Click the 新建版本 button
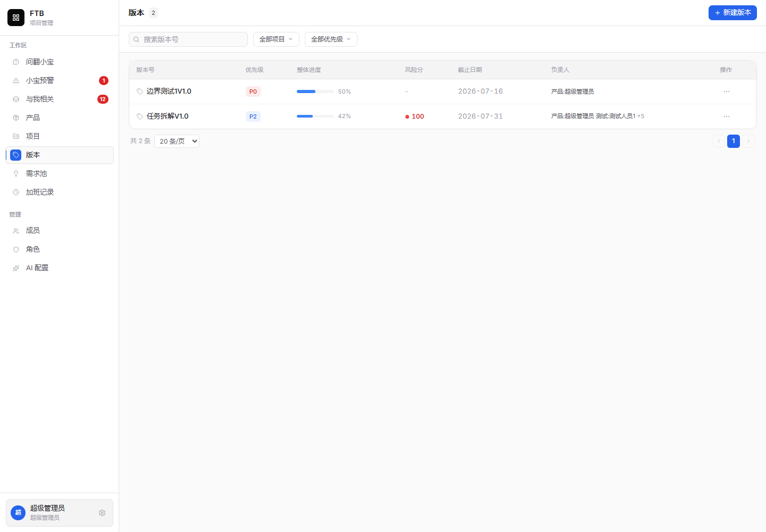The height and width of the screenshot is (532, 766). (732, 13)
